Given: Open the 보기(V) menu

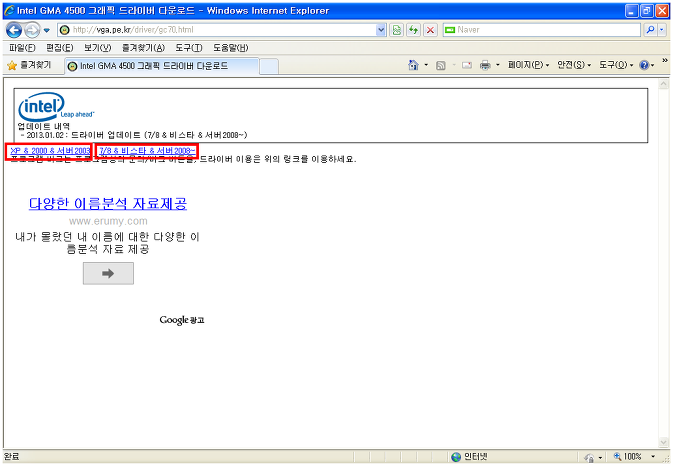Looking at the screenshot, I should [x=97, y=48].
